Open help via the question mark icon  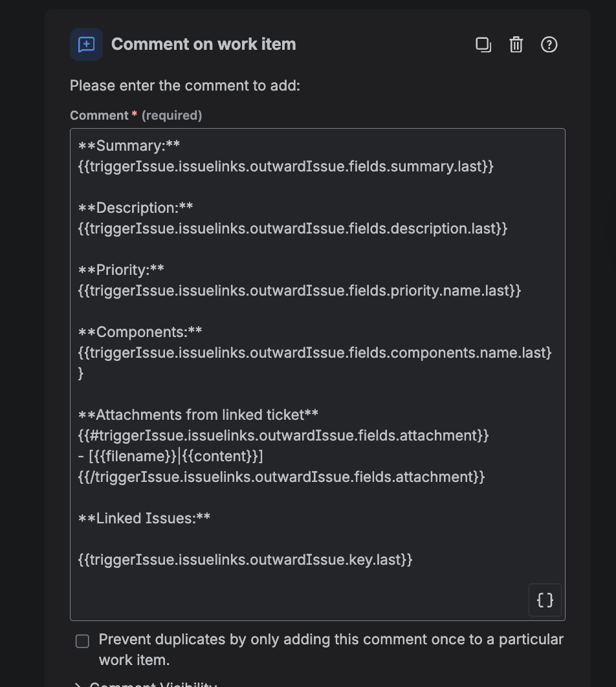[x=549, y=45]
